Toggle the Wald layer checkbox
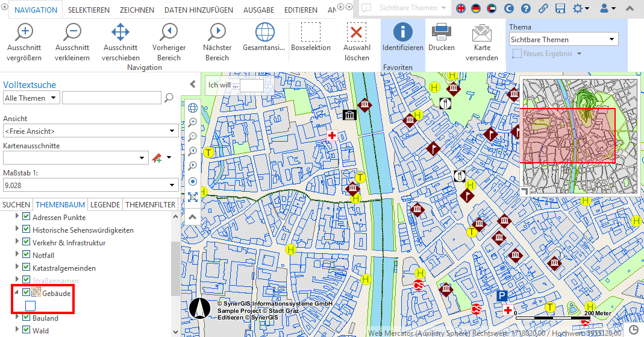 [x=27, y=330]
